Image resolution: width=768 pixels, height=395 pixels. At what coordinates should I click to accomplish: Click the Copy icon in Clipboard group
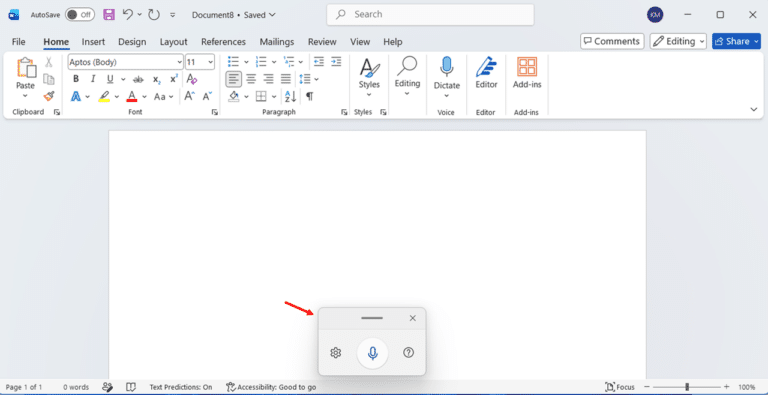pos(48,79)
